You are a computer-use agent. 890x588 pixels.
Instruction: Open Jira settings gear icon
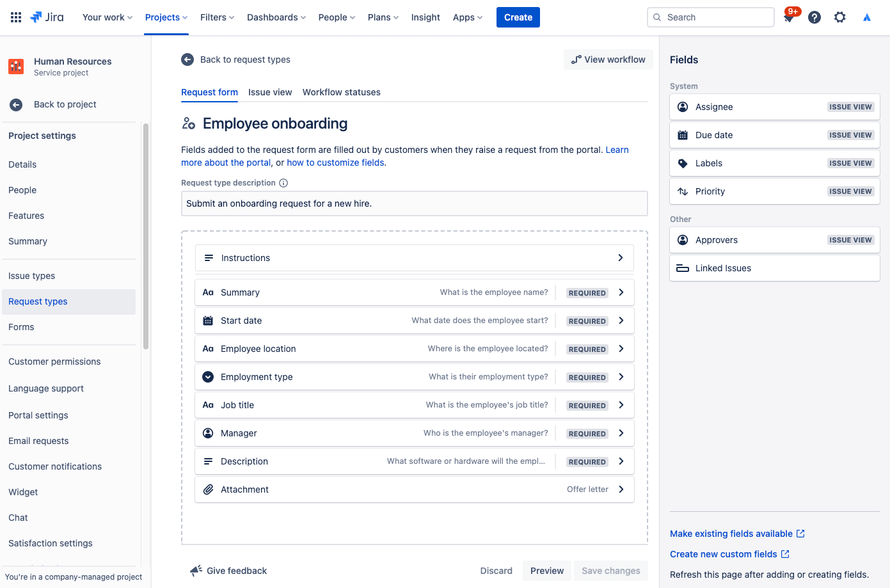click(x=839, y=17)
